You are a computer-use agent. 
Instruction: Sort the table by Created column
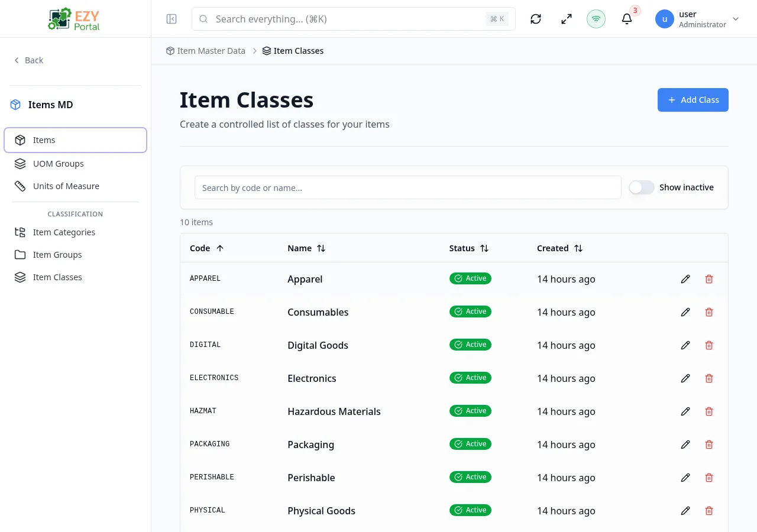click(x=560, y=248)
